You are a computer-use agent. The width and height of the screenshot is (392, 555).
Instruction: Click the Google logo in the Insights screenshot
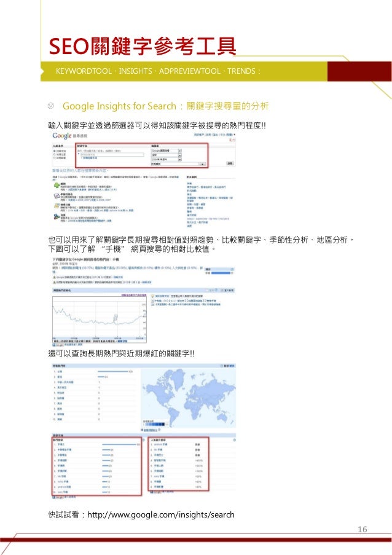tap(62, 136)
